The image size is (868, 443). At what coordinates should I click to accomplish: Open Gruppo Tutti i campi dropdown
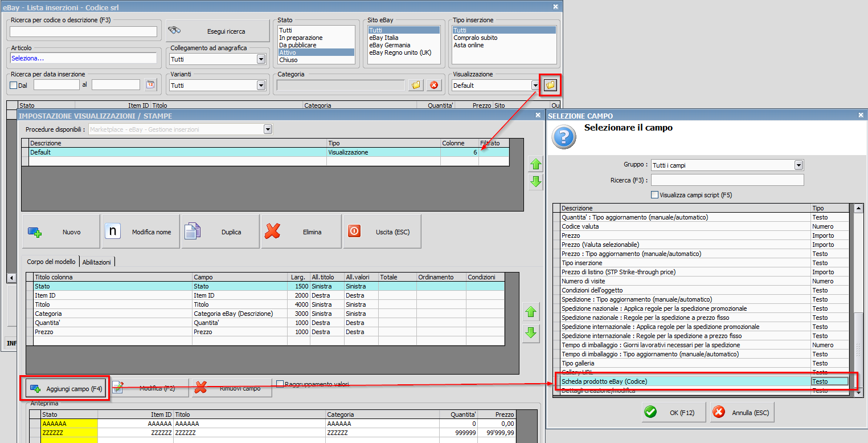click(x=799, y=165)
